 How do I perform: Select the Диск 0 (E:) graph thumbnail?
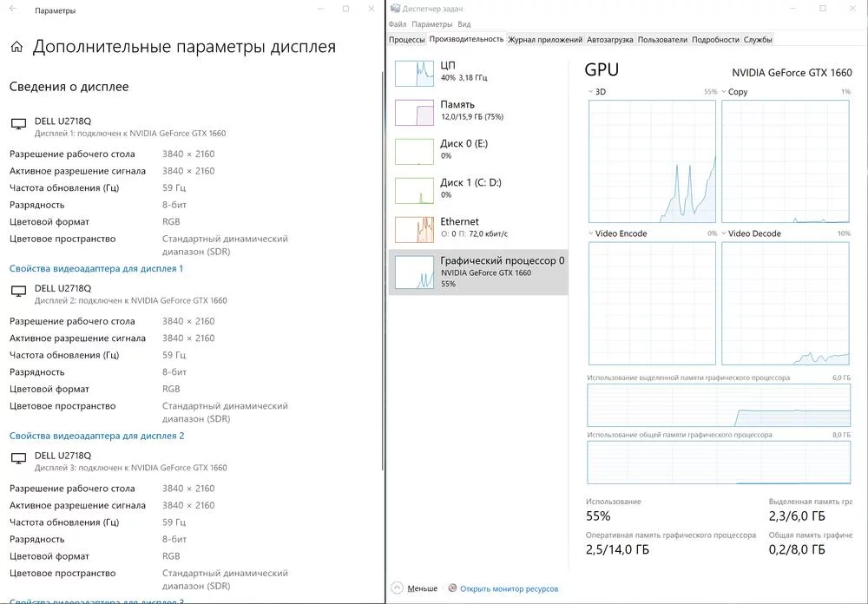414,152
